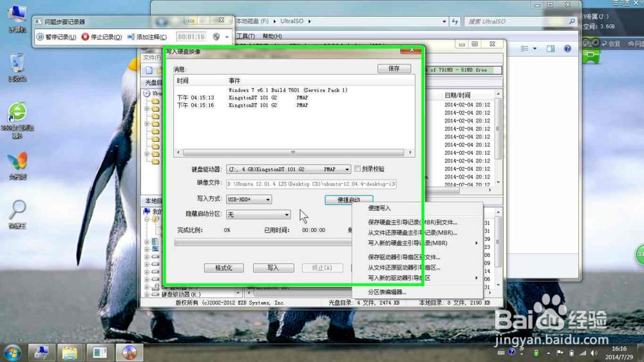Toggle the Explorer preview pane icon

click(551, 48)
